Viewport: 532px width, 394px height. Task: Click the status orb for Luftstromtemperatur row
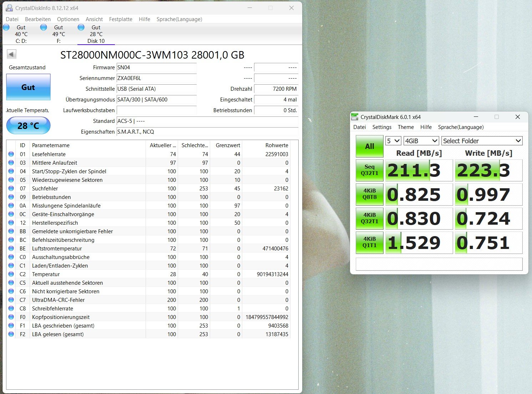tap(11, 248)
